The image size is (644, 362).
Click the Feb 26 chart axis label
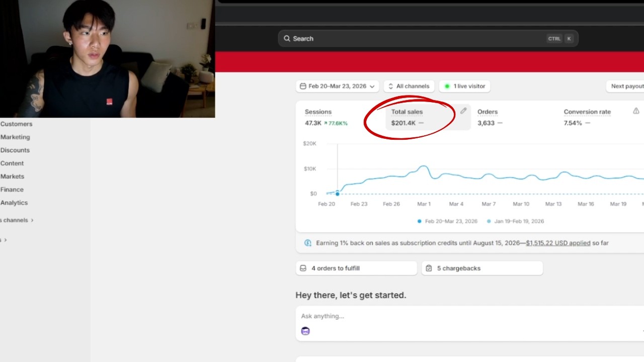coord(391,204)
